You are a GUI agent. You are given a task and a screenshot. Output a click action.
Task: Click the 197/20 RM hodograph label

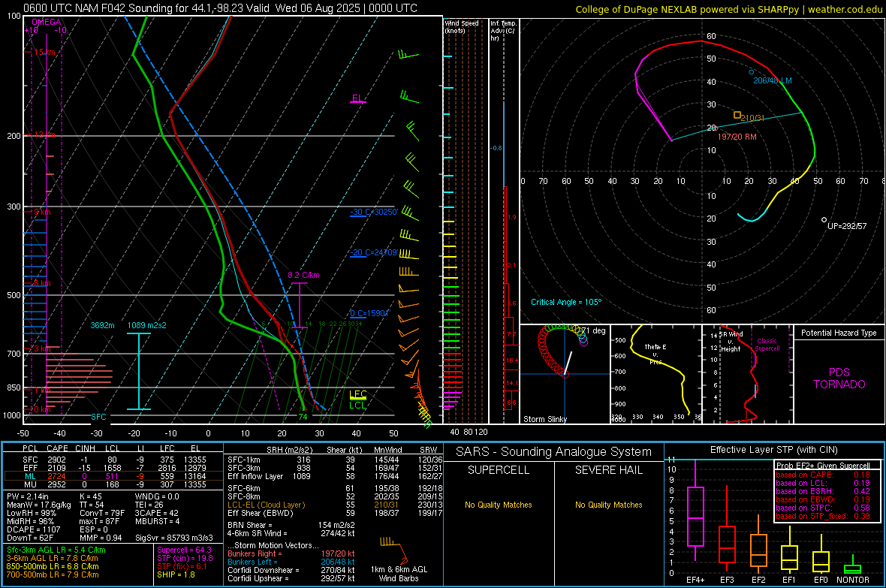pos(737,137)
